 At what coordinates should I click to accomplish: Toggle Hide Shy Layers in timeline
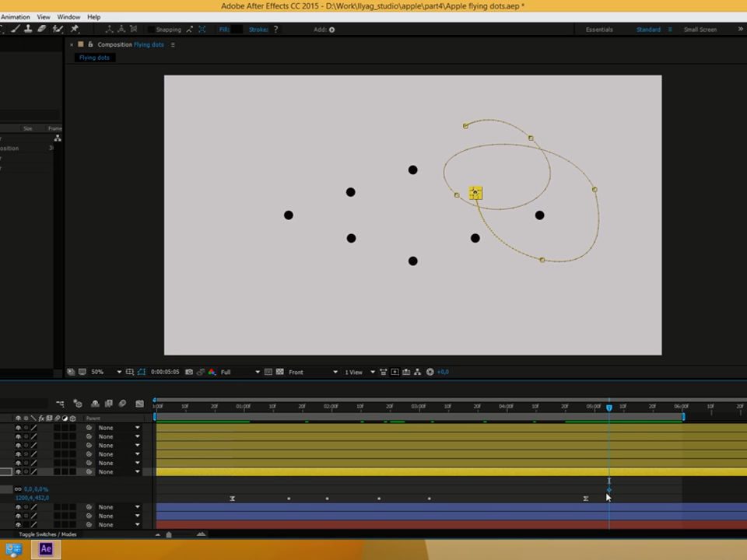tap(95, 404)
